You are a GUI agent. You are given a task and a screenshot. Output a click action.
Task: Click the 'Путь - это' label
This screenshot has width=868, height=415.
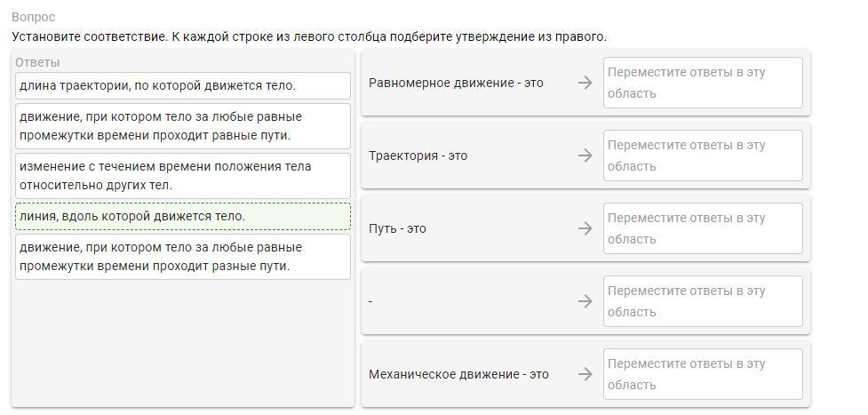397,229
